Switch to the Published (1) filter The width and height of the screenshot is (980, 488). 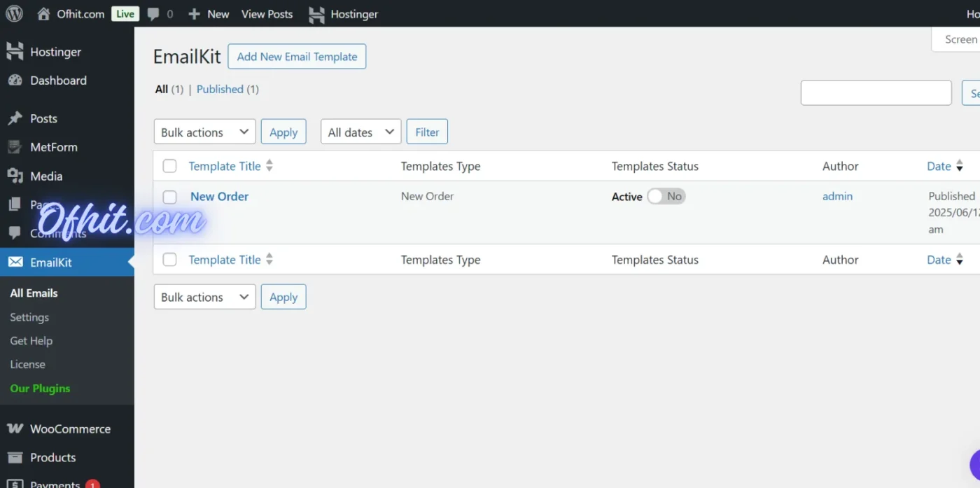pyautogui.click(x=220, y=89)
